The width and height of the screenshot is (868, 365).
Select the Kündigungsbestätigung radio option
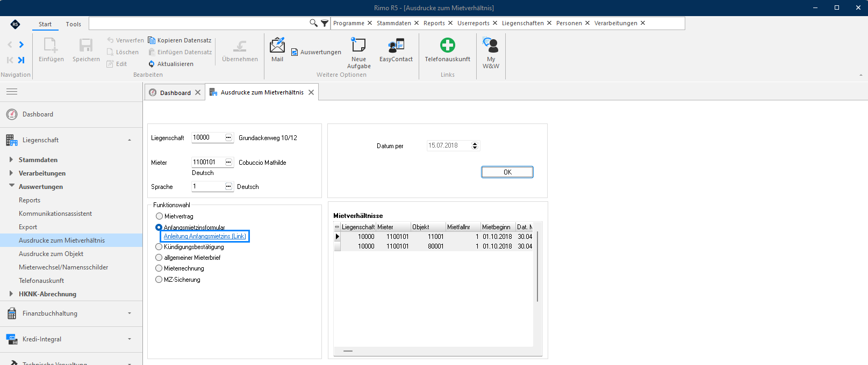pyautogui.click(x=159, y=247)
